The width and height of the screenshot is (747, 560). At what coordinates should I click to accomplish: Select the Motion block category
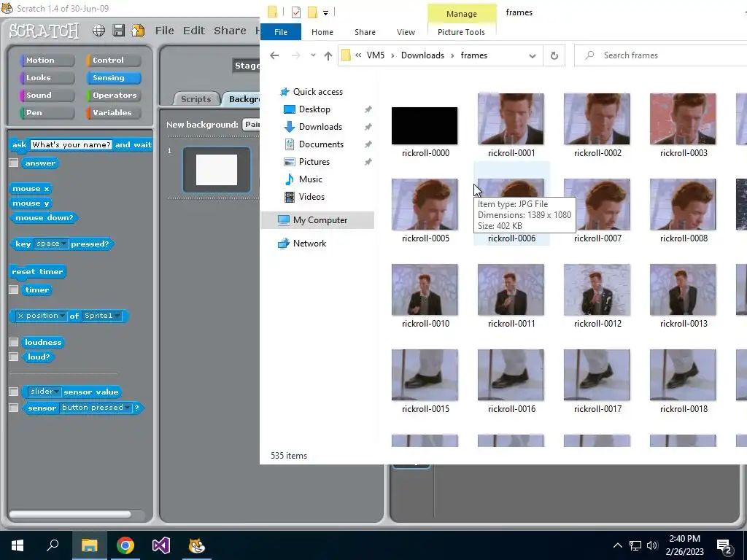[x=47, y=61]
